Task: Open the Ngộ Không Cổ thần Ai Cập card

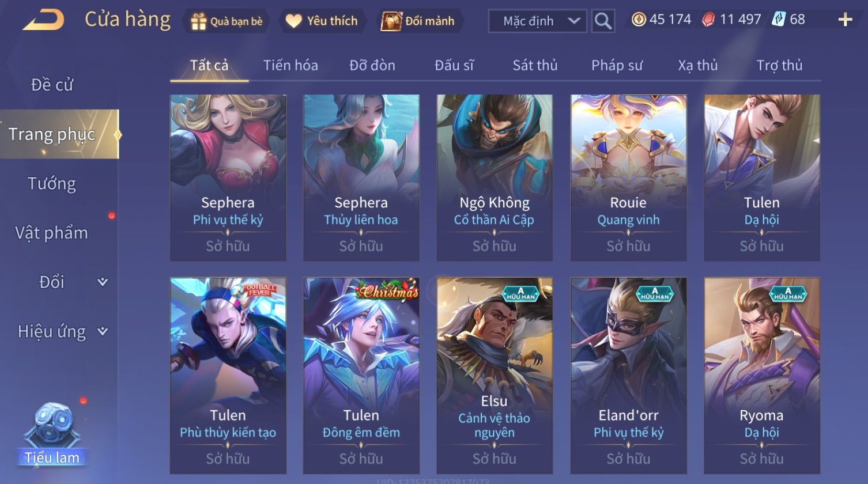Action: [x=495, y=177]
